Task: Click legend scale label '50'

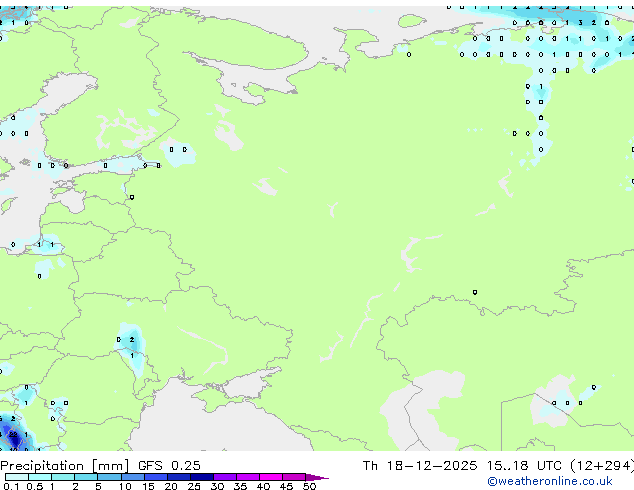Action: click(309, 486)
